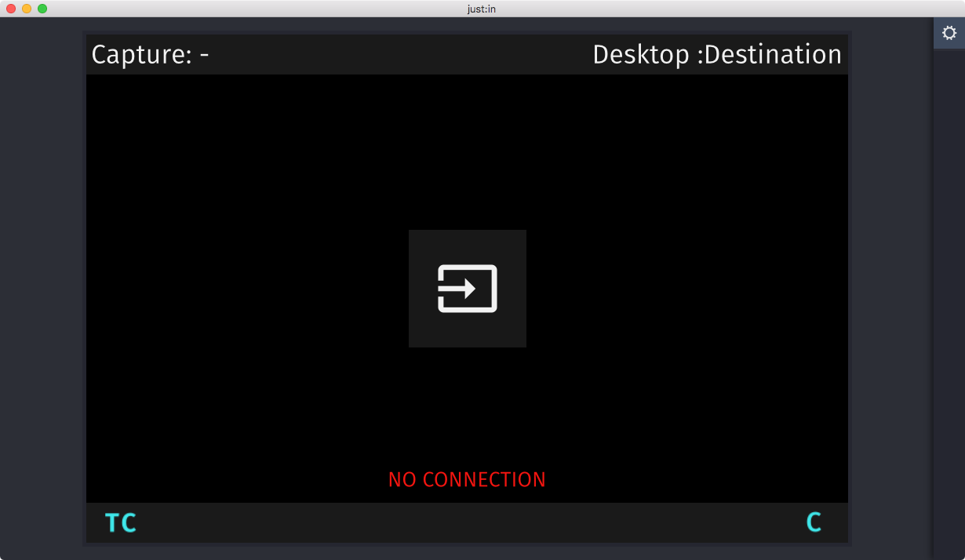Click the red NO CONNECTION message
This screenshot has width=965, height=560.
(467, 479)
